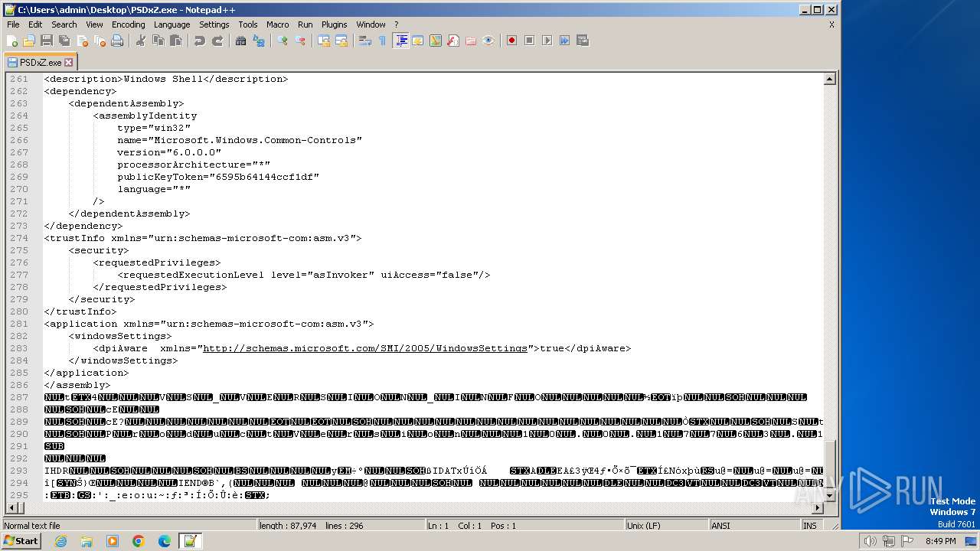The height and width of the screenshot is (551, 980).
Task: Open Chrome from the taskbar
Action: [139, 541]
